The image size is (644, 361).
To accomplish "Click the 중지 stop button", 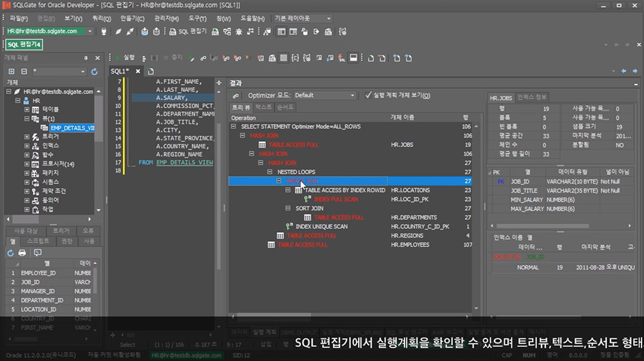I will click(173, 58).
